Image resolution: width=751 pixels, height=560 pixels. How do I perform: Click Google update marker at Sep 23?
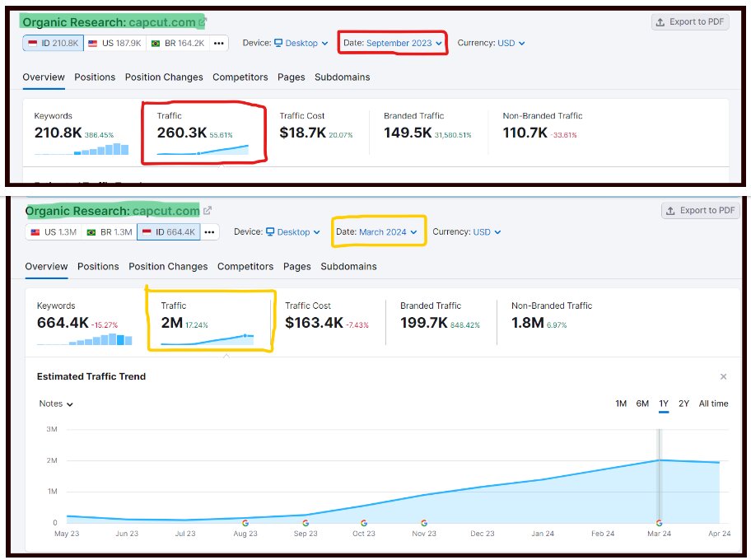coord(306,523)
